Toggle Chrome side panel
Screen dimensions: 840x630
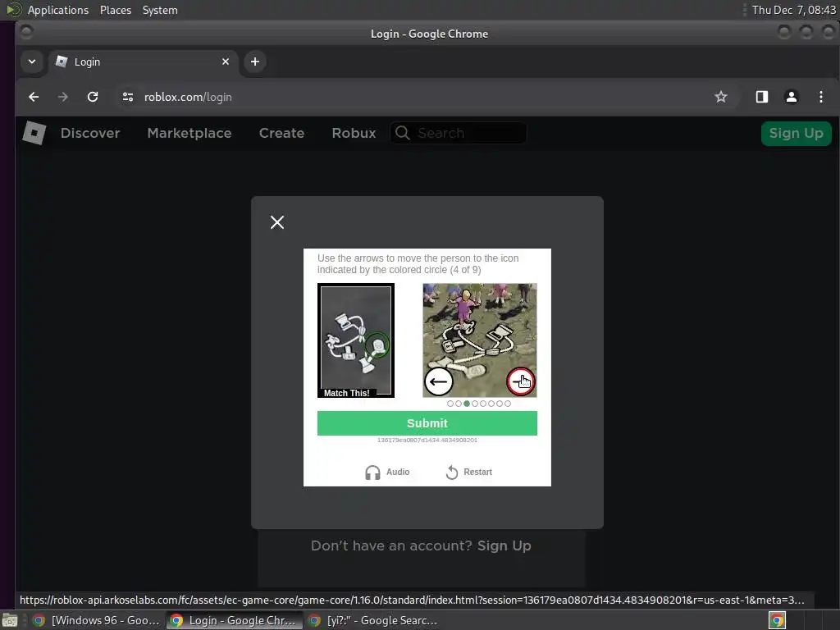click(x=762, y=97)
